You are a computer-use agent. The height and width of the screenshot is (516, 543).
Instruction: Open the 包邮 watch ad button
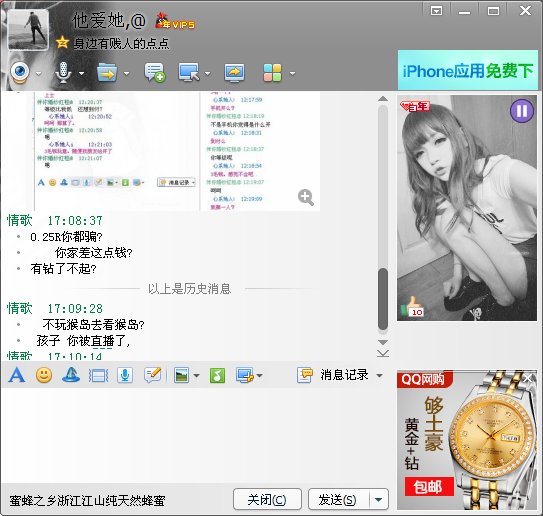point(429,486)
